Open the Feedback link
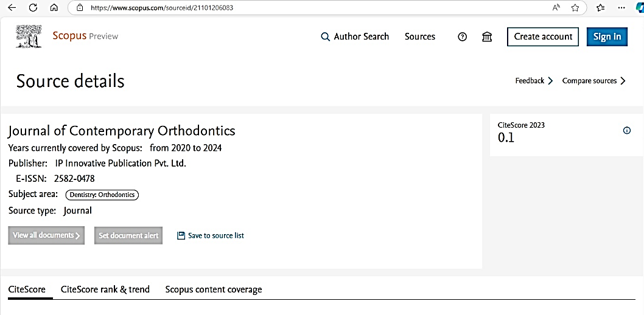644x315 pixels. tap(534, 81)
